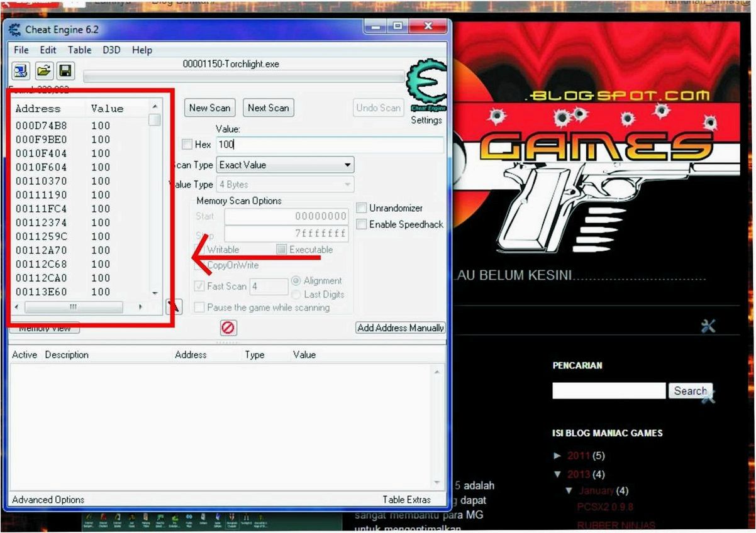Click the wrench icon below the blog header
Screen dimensions: 756x533
coord(708,326)
